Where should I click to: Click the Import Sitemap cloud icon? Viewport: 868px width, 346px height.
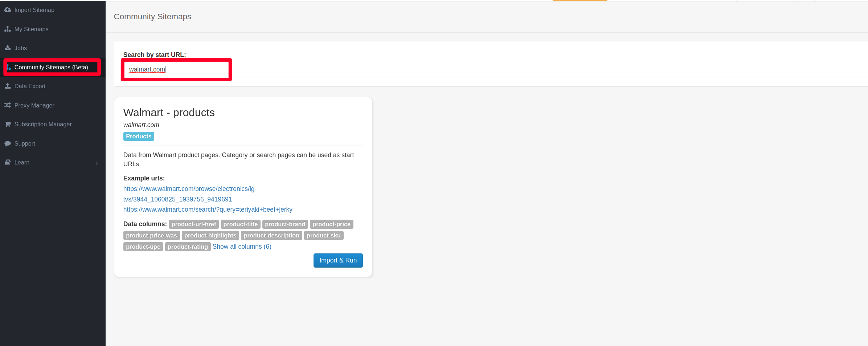(x=8, y=10)
